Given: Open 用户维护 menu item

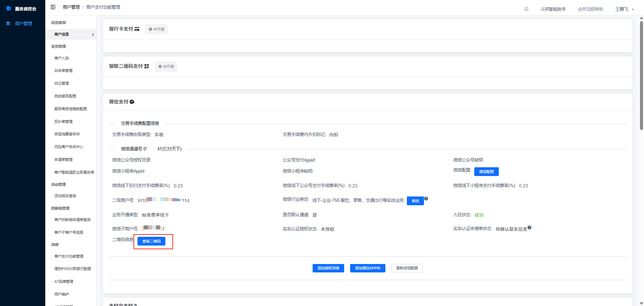Looking at the screenshot, I should click(x=62, y=294).
